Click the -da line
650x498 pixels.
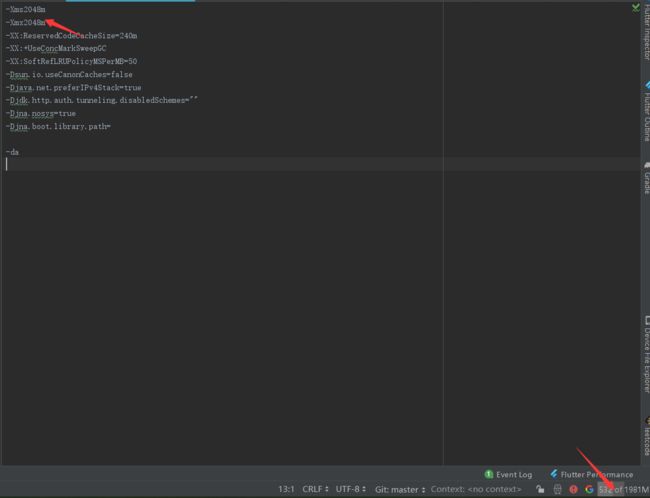(x=12, y=152)
